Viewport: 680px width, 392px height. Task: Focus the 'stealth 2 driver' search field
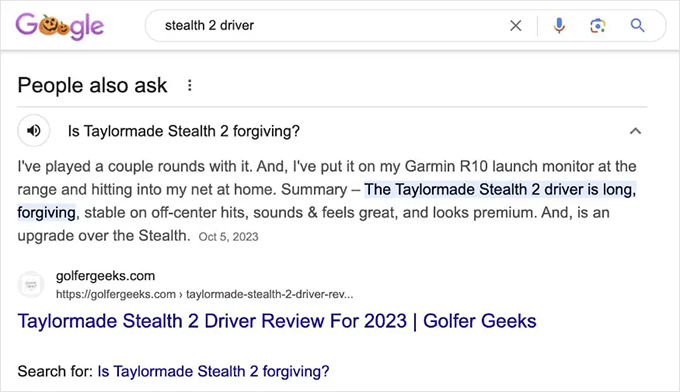point(330,26)
